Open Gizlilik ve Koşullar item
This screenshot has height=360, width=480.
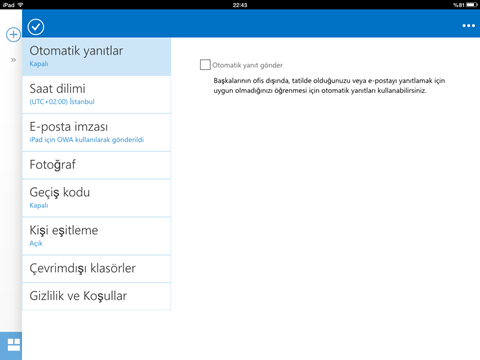click(96, 296)
